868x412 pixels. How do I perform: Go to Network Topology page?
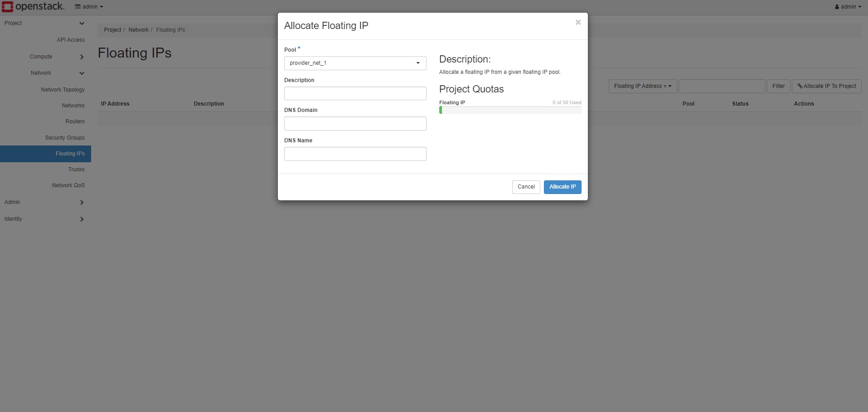[x=63, y=90]
